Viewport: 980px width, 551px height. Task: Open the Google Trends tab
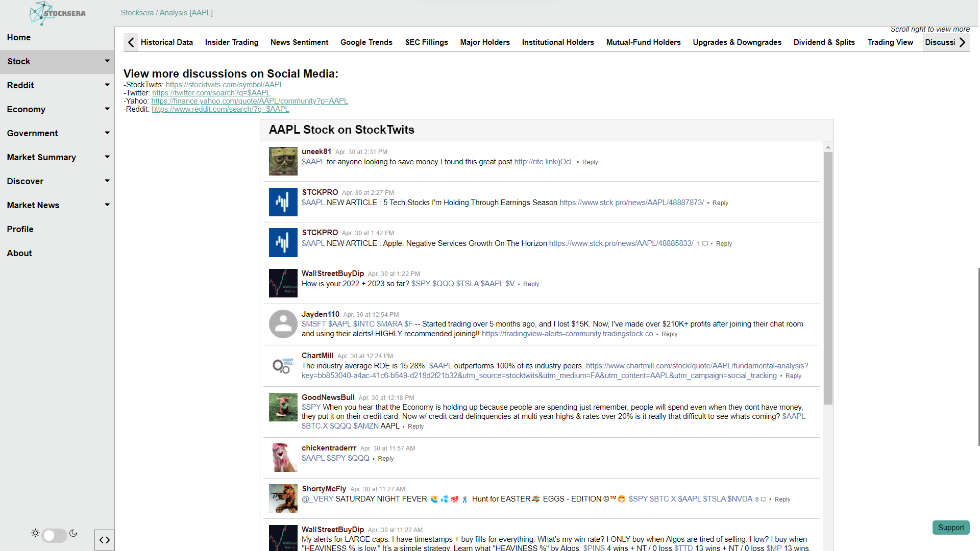(x=366, y=42)
